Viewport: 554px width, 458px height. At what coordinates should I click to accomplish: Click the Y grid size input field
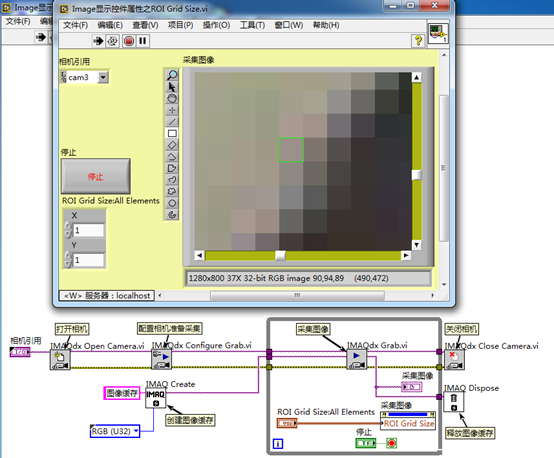click(88, 260)
